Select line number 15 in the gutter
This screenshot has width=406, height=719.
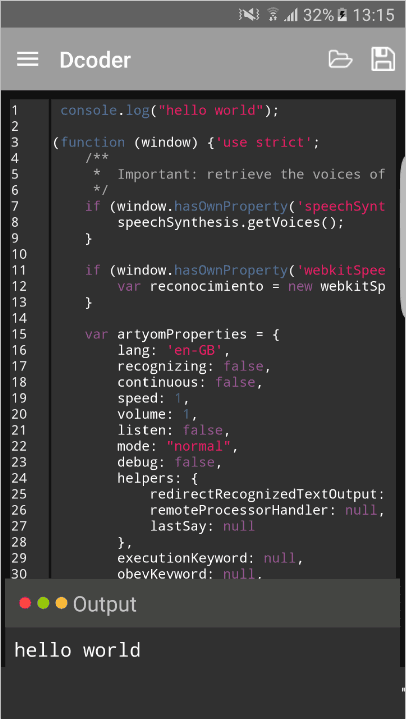pos(19,334)
